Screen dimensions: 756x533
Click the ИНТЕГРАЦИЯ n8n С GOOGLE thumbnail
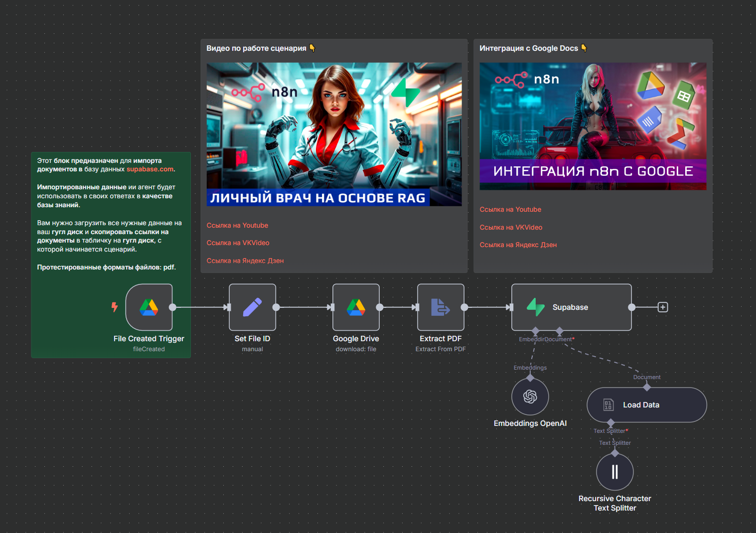click(593, 127)
